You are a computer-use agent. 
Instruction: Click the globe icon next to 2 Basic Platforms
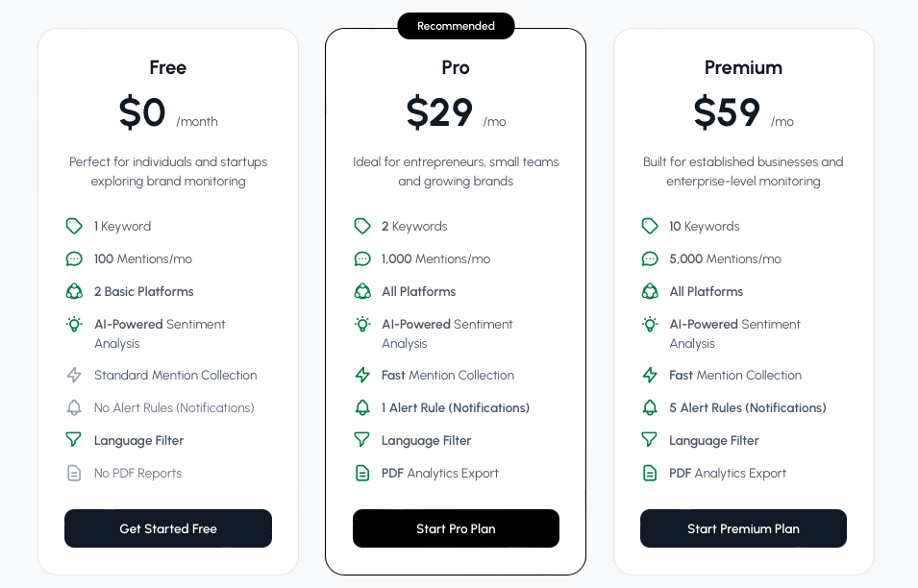click(74, 291)
